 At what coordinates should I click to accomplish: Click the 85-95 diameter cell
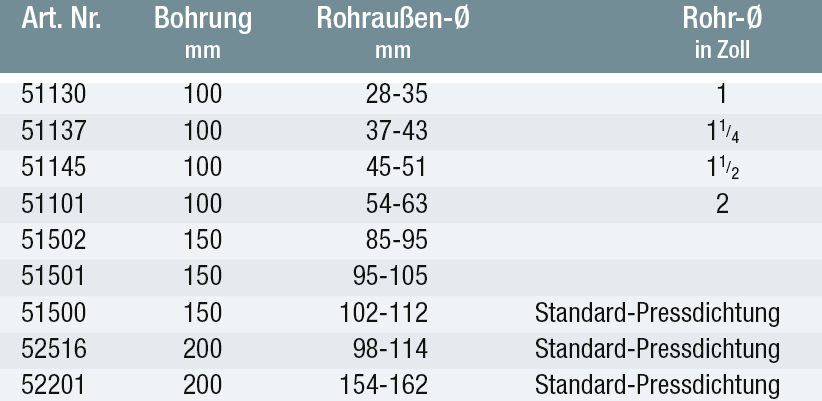point(396,240)
